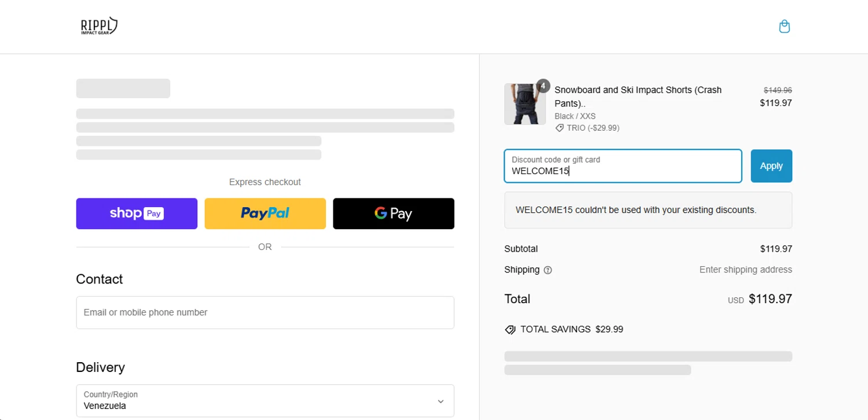868x420 pixels.
Task: Click the Contact heading
Action: 100,279
